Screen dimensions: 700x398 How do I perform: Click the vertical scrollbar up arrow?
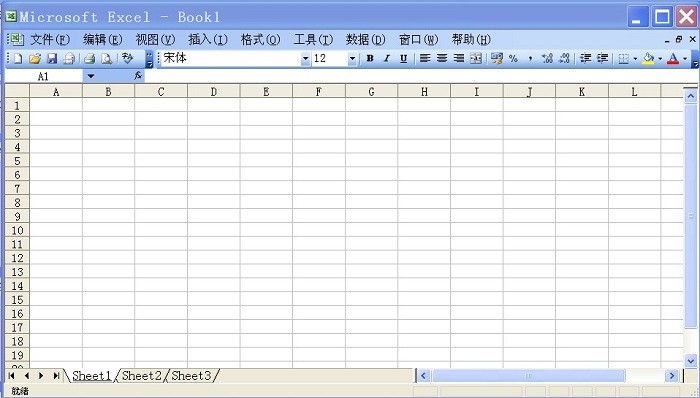tap(691, 95)
